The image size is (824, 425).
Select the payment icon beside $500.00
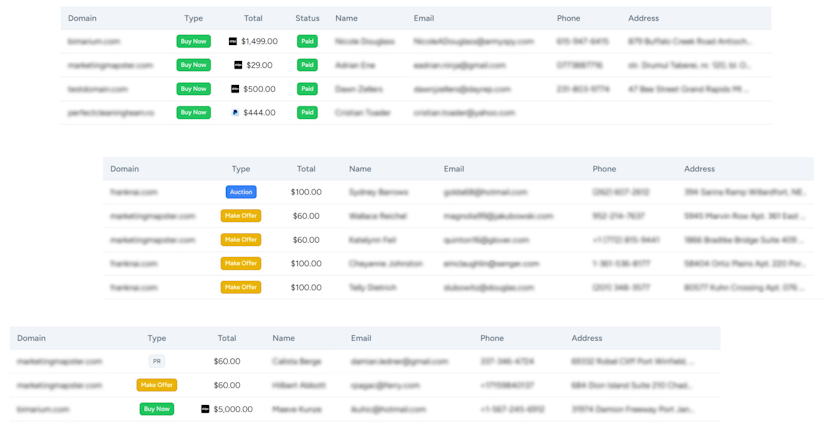tap(235, 89)
